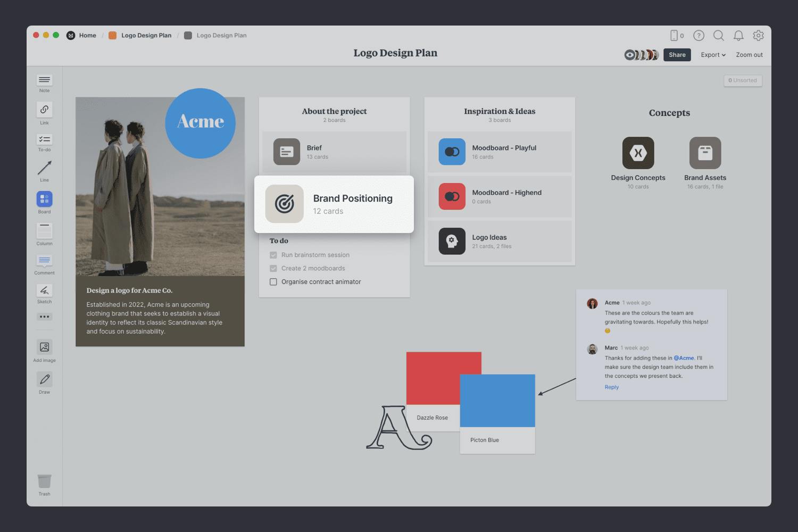Select the Sketch tool
This screenshot has width=798, height=532.
tap(44, 290)
